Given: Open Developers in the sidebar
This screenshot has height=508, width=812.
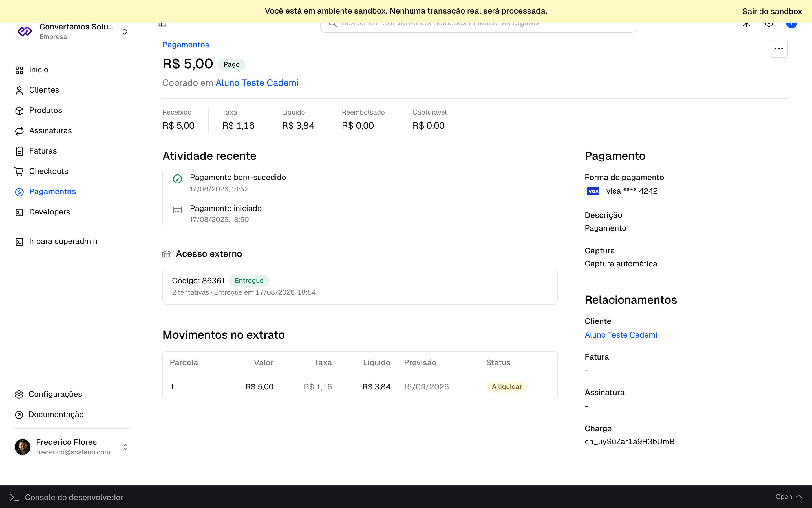Looking at the screenshot, I should click(x=50, y=212).
